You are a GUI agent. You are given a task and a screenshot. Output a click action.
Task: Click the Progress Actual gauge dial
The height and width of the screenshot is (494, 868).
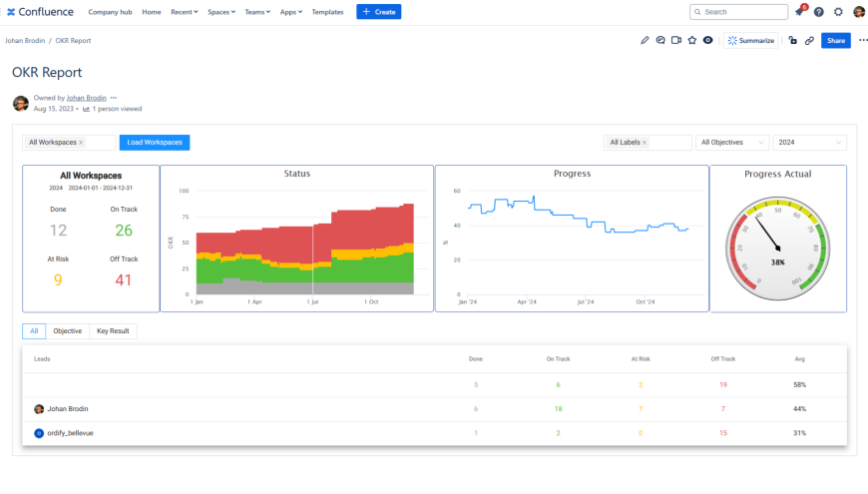click(x=777, y=246)
